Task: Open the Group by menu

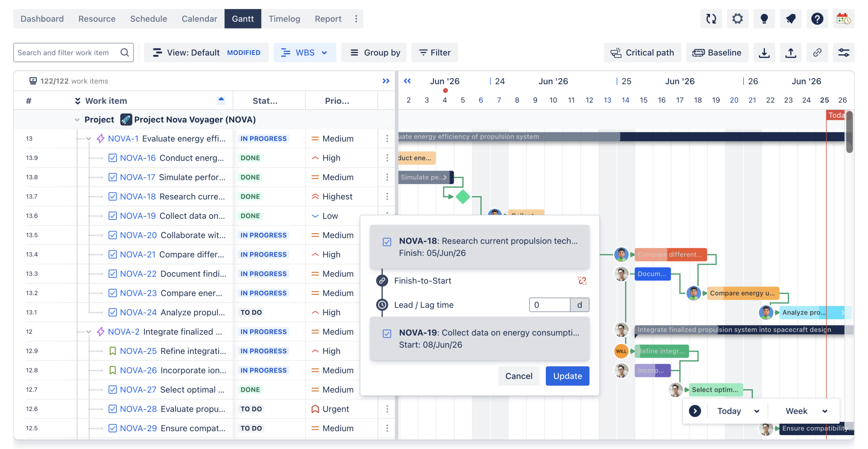Action: pos(374,53)
